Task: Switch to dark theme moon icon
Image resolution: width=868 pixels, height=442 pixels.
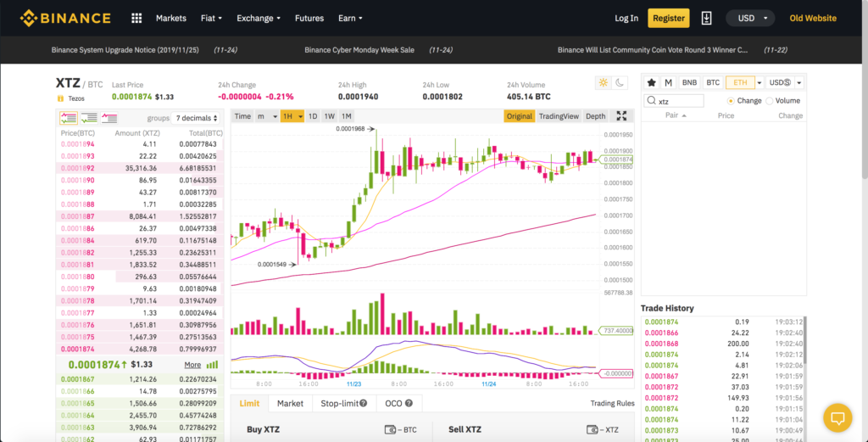Action: click(620, 82)
